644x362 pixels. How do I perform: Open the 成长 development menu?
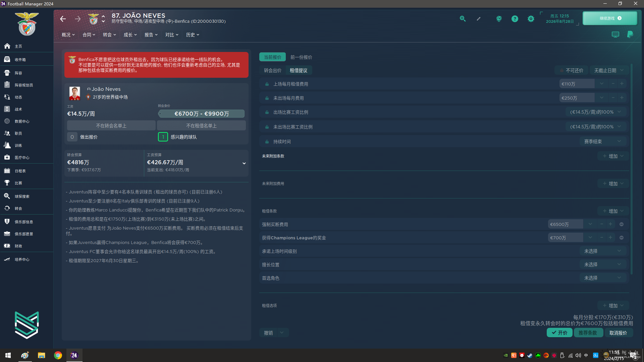pyautogui.click(x=130, y=35)
